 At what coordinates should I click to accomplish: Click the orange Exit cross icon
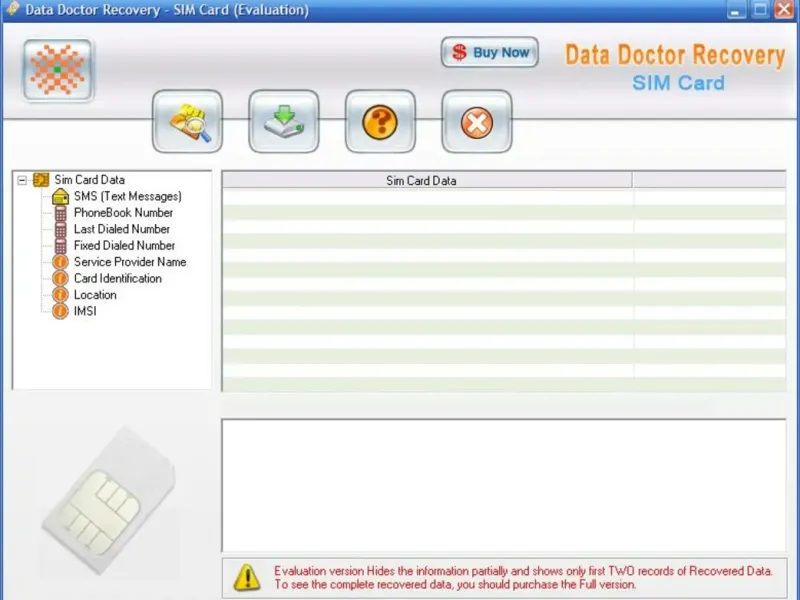point(477,121)
